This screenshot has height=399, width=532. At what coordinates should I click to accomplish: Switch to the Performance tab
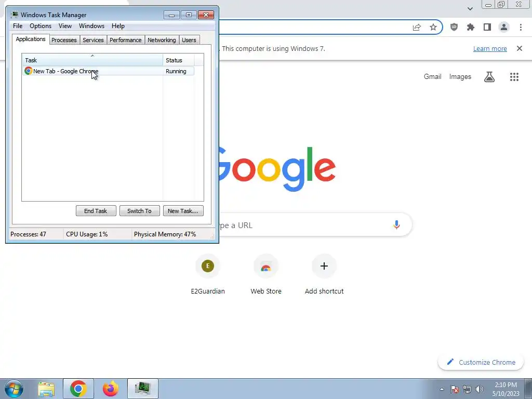pos(126,40)
